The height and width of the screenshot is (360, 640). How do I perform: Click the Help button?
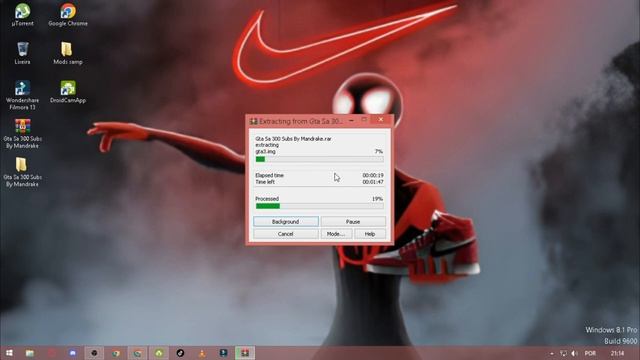tap(370, 234)
